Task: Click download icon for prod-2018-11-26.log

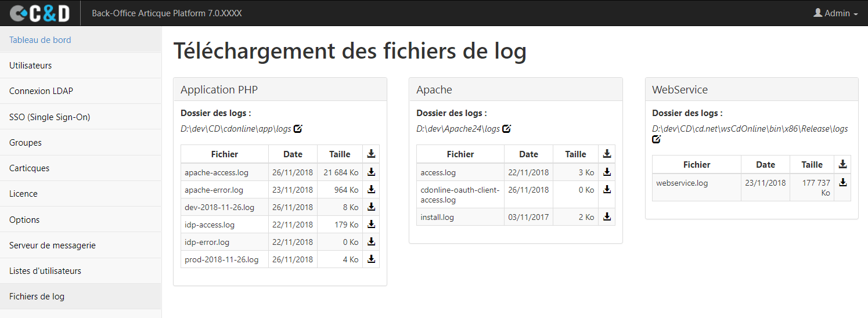Action: point(371,259)
